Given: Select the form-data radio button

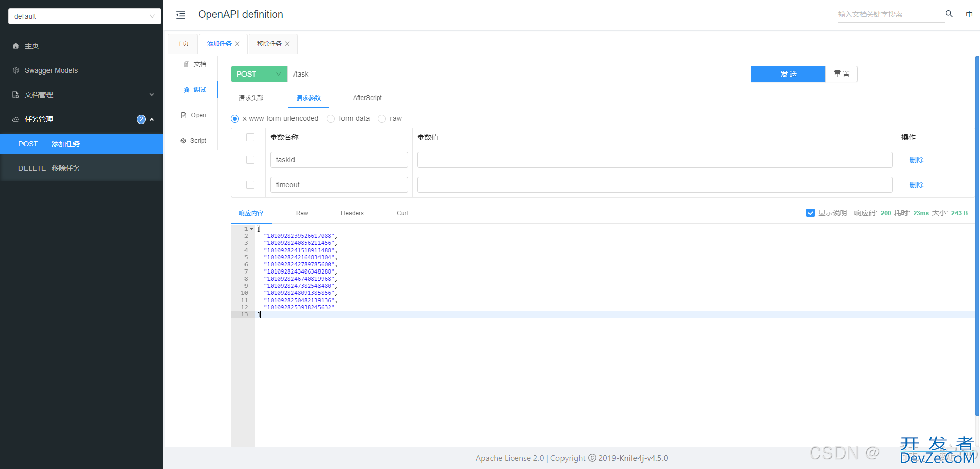Looking at the screenshot, I should [331, 119].
